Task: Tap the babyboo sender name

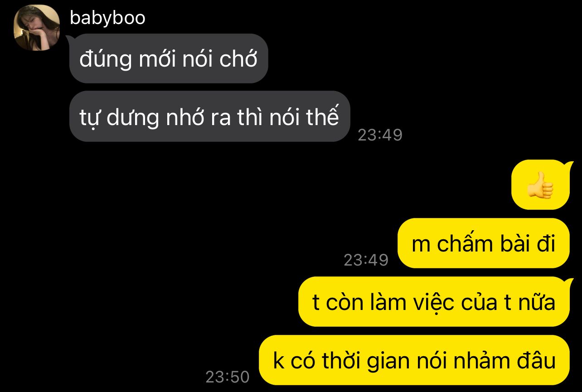Action: pos(108,18)
